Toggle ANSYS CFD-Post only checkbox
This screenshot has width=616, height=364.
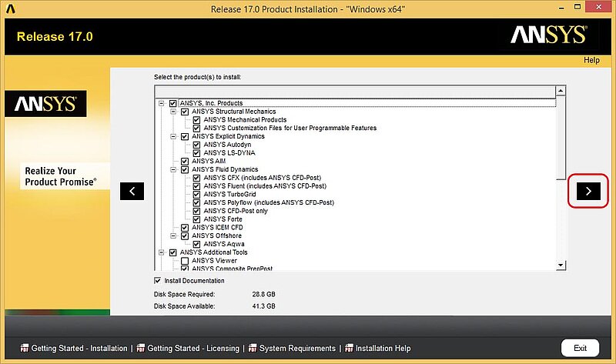(196, 211)
